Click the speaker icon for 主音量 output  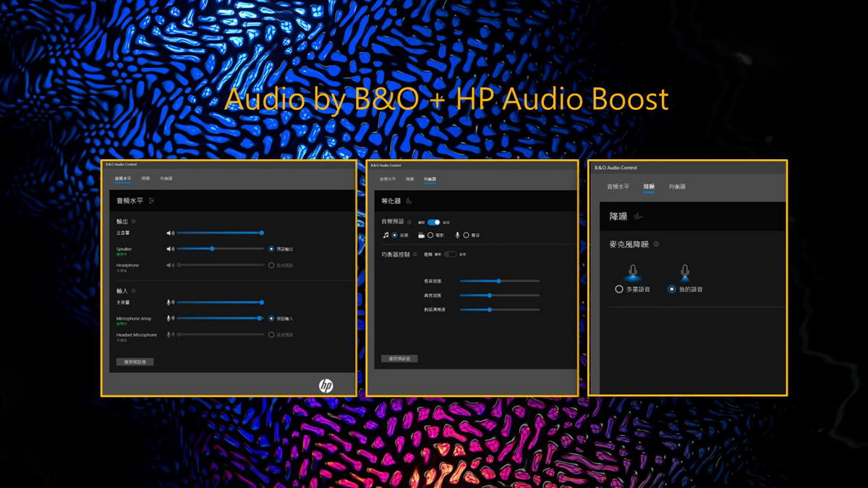coord(171,233)
